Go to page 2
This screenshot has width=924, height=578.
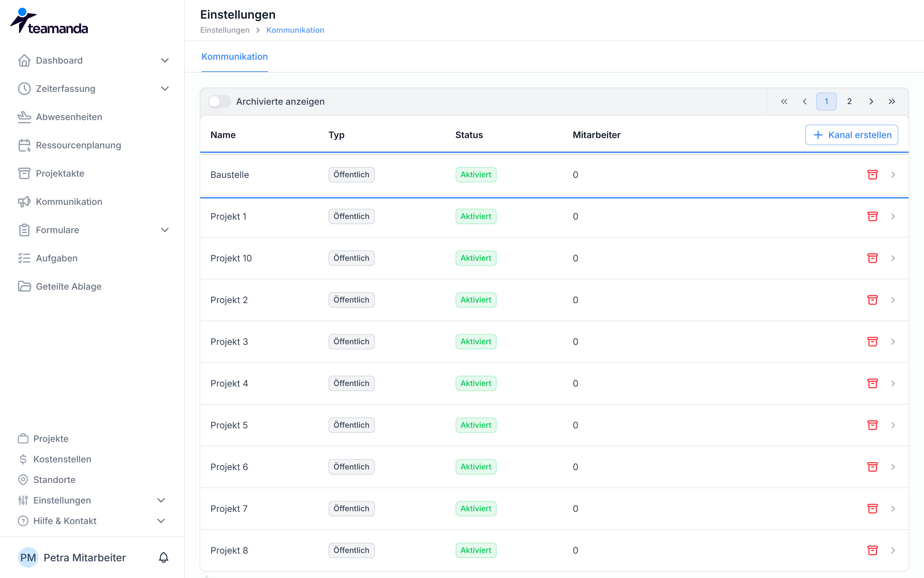(x=849, y=101)
